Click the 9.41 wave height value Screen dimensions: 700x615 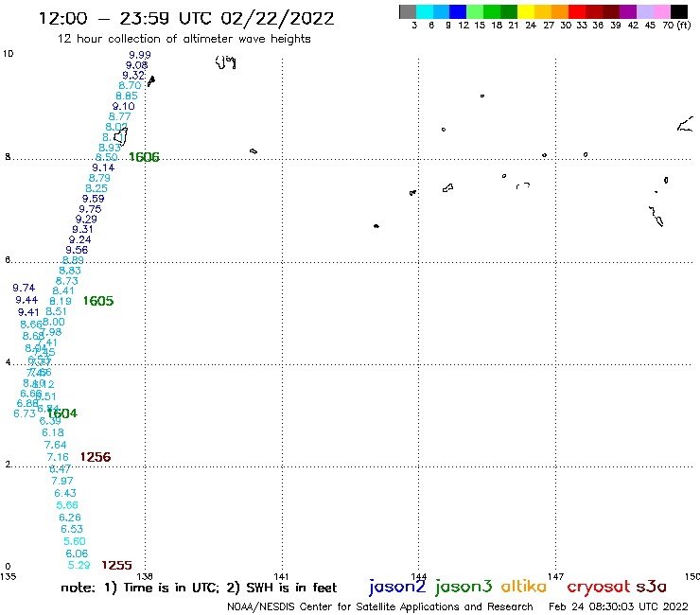pyautogui.click(x=28, y=312)
